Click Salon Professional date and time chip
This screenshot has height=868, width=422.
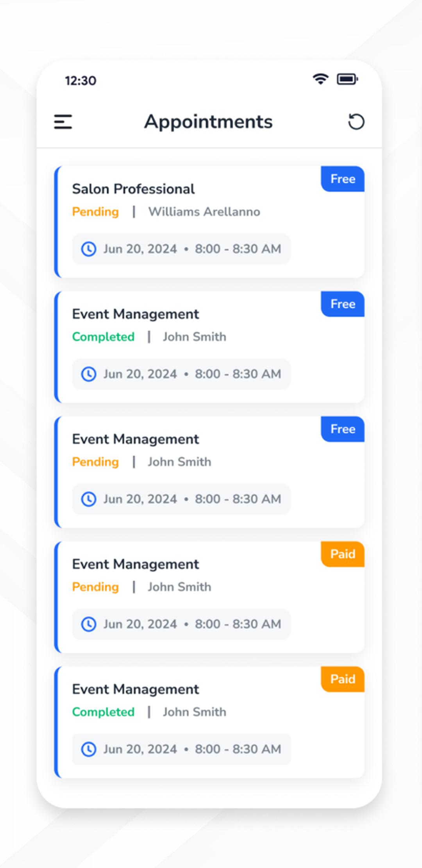point(181,249)
